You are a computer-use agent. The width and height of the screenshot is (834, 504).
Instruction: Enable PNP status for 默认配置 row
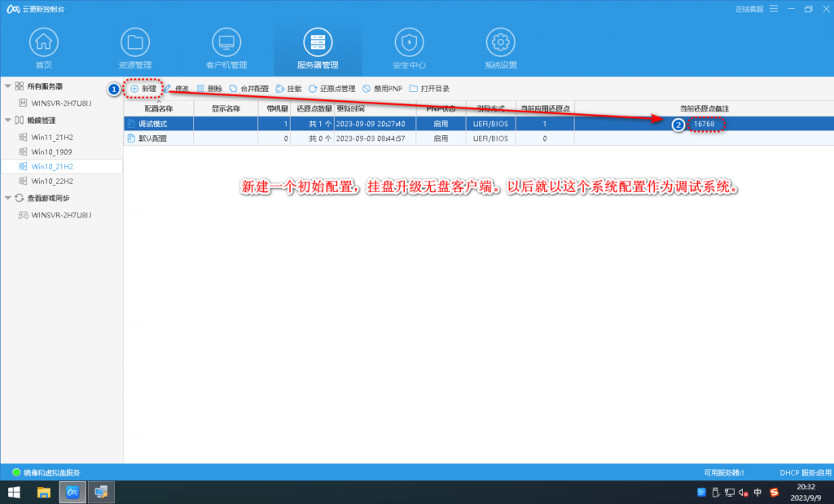point(441,138)
